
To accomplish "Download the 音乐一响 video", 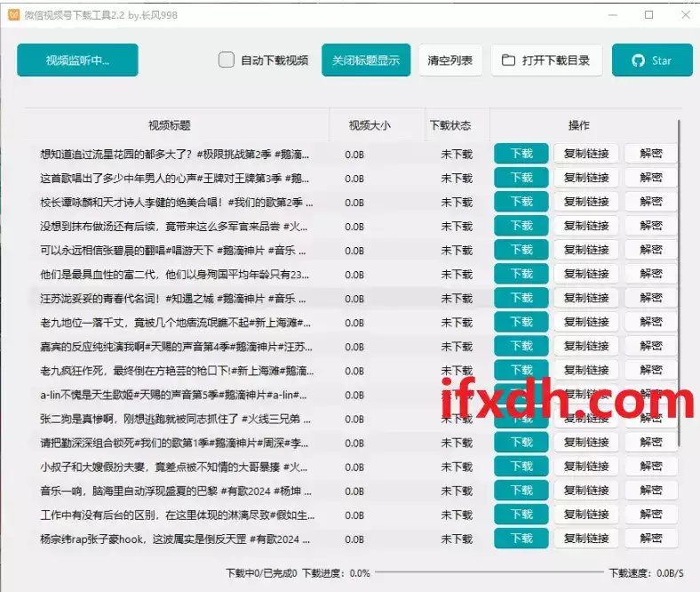I will [x=521, y=491].
